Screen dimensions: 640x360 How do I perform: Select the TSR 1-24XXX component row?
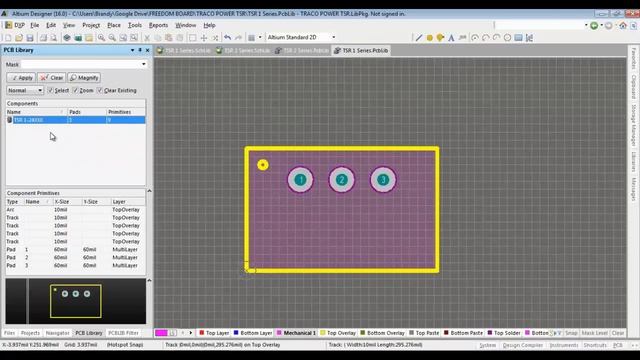click(x=76, y=120)
